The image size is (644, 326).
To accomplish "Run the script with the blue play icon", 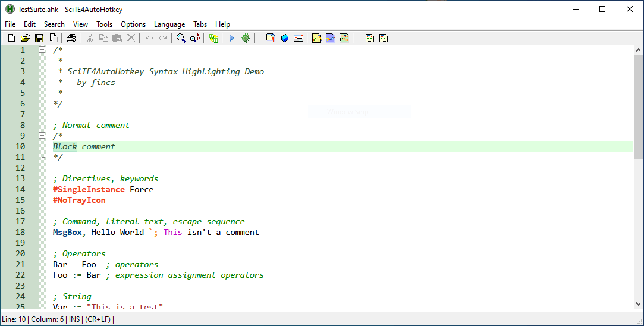I will (232, 38).
